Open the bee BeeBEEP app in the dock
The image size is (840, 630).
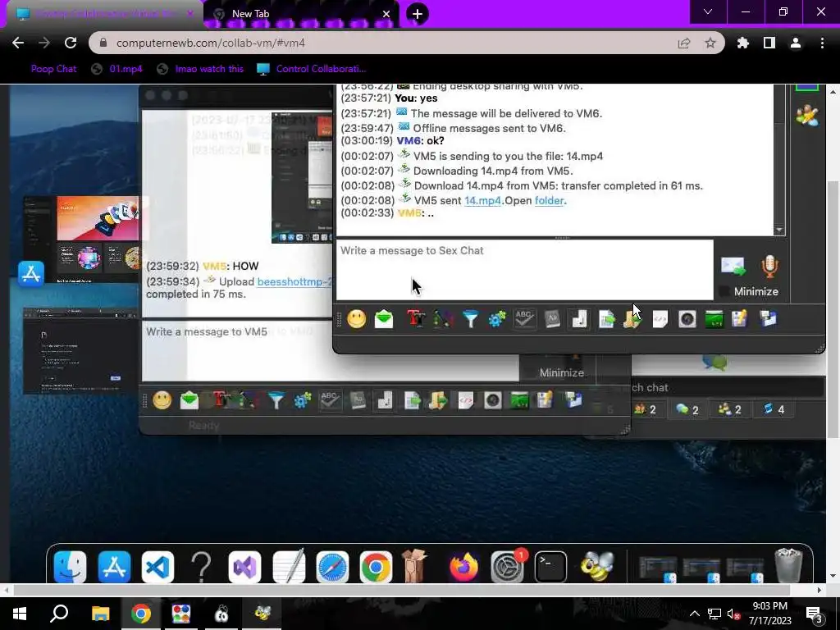(596, 566)
